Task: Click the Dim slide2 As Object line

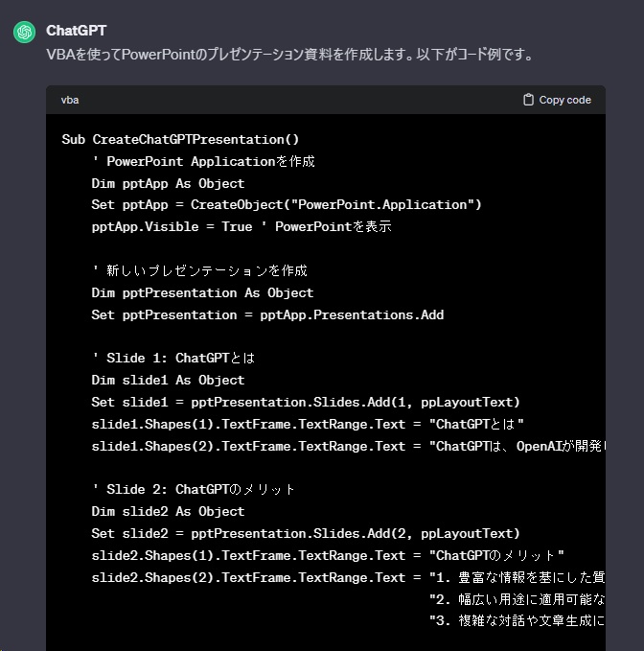Action: click(168, 511)
